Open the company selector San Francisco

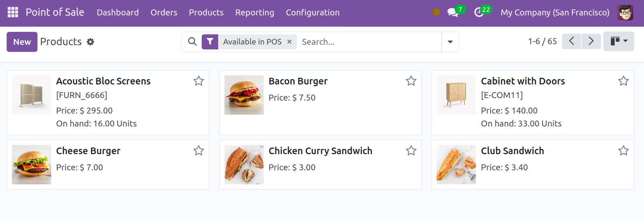[555, 13]
